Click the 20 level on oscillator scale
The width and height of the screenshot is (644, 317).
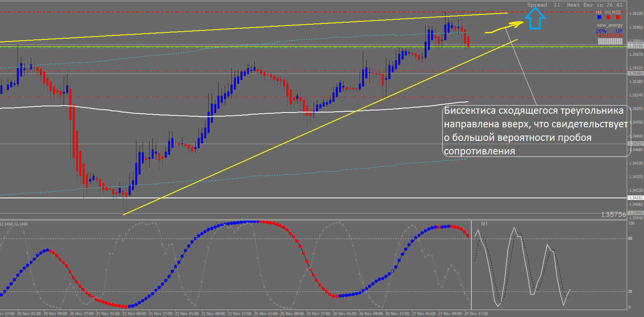(630, 292)
